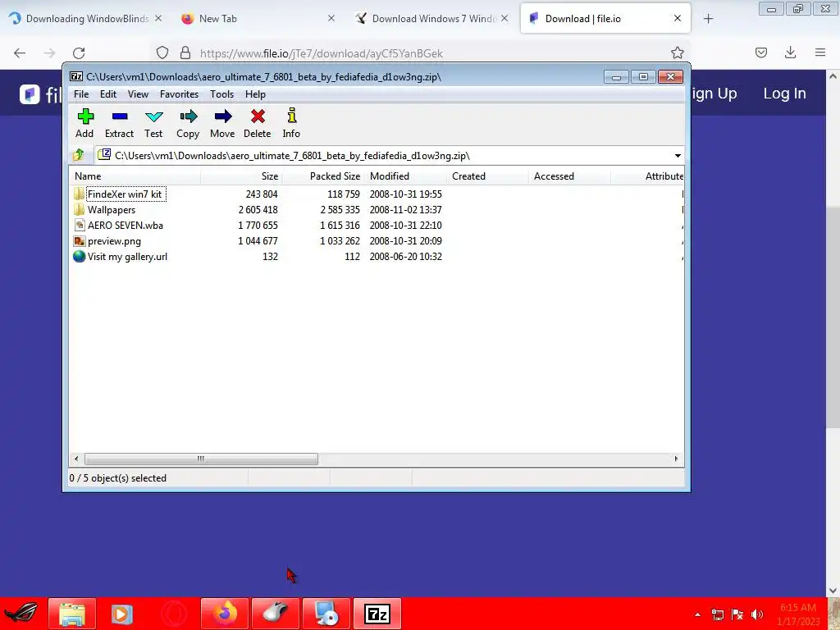The width and height of the screenshot is (840, 630).
Task: Bookmark this page with the star icon
Action: coord(677,52)
